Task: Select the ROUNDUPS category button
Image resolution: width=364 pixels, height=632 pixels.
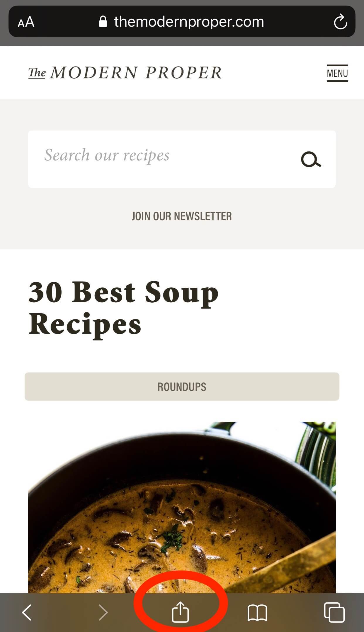Action: click(x=182, y=387)
